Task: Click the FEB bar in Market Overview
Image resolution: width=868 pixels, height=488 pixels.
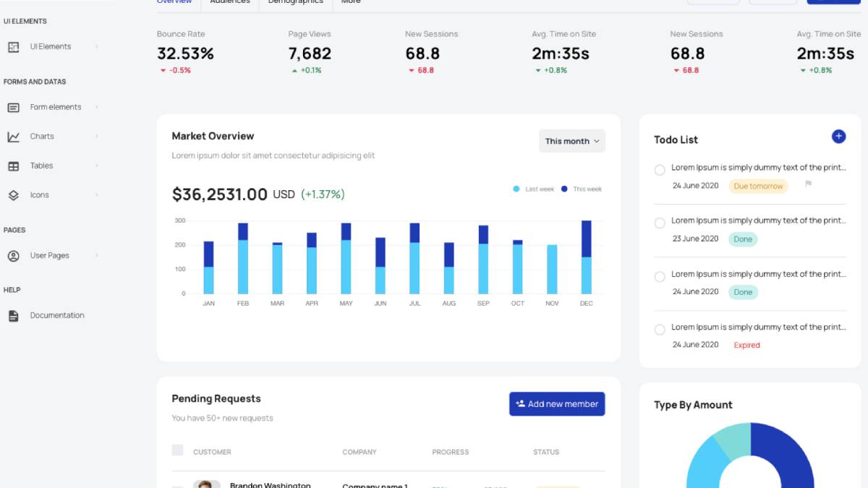Action: pyautogui.click(x=243, y=258)
